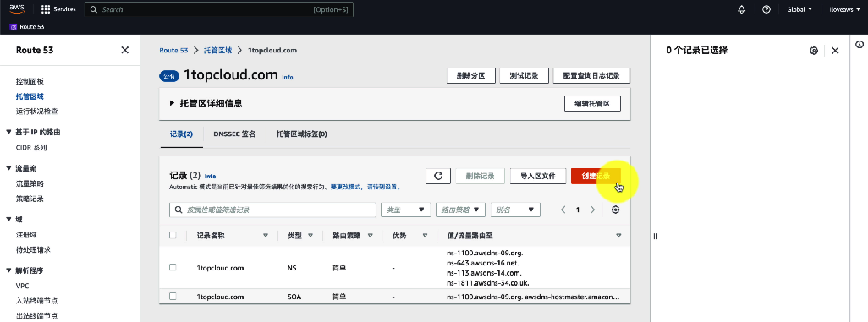Focus the records filter search field
The image size is (868, 322).
272,210
